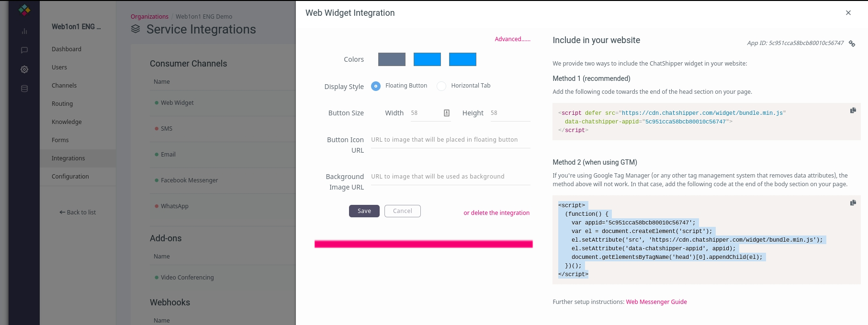Click the Web1on1 ENG organization name in the side menu
The image size is (868, 325).
click(x=76, y=27)
